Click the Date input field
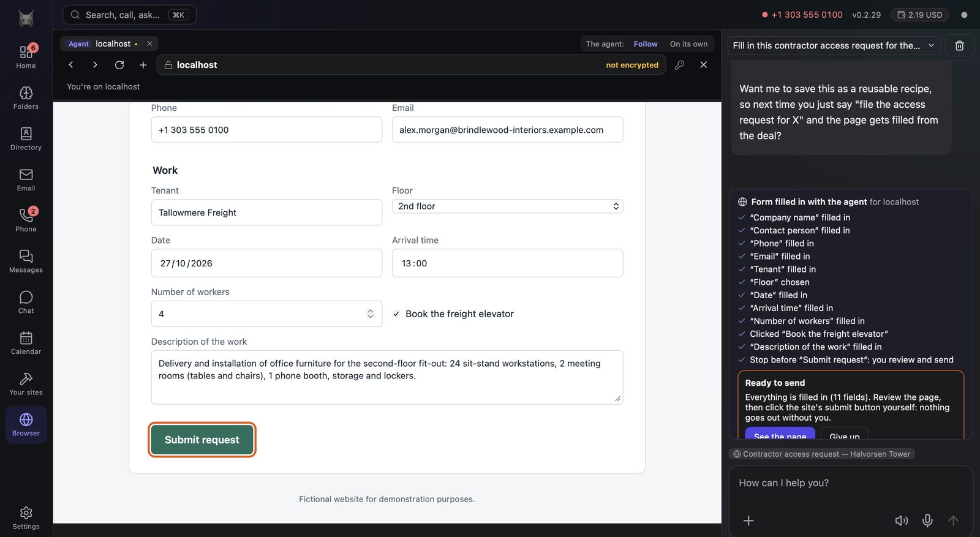This screenshot has height=537, width=980. [x=266, y=263]
